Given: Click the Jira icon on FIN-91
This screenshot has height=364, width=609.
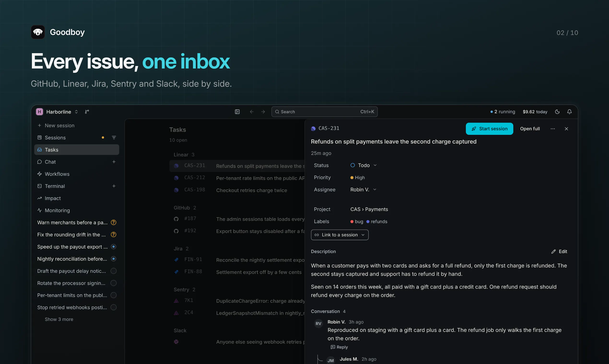Looking at the screenshot, I should (176, 260).
